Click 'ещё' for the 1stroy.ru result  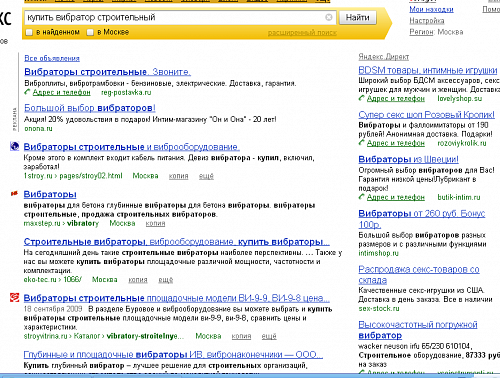[206, 176]
